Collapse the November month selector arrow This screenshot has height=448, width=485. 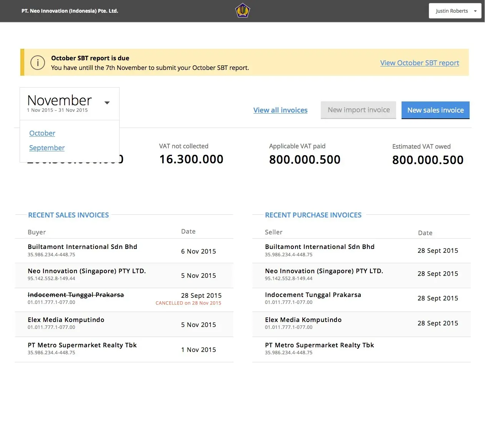point(107,103)
